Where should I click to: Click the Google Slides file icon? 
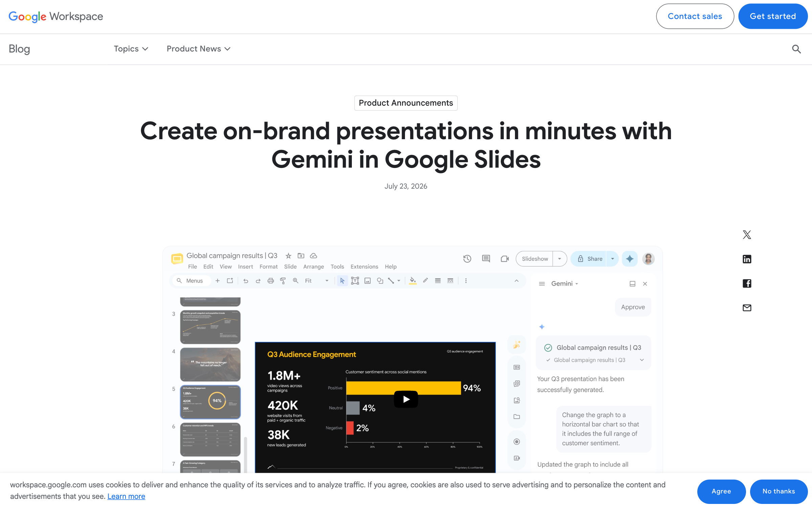point(177,259)
